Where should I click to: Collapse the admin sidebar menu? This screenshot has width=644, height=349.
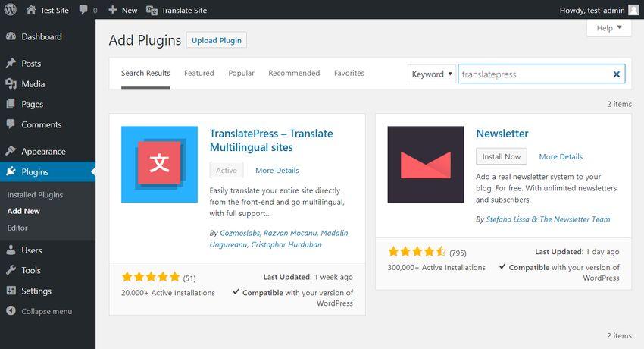click(x=48, y=311)
